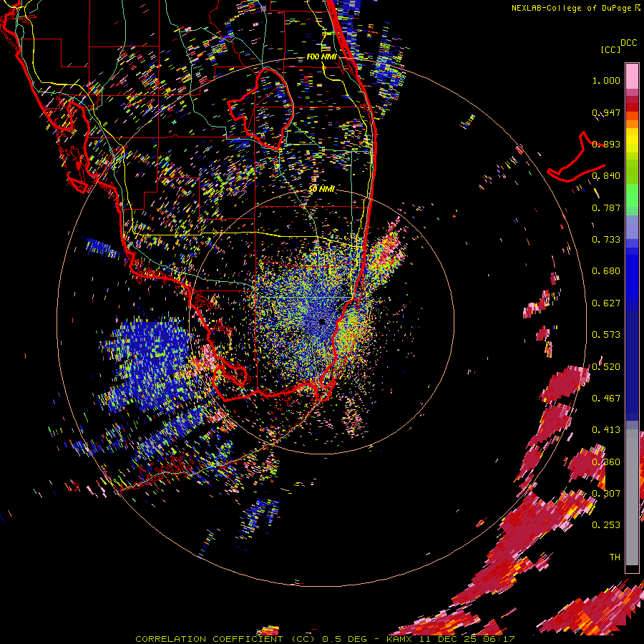Select the 0.253 scale value
The height and width of the screenshot is (644, 644).
[606, 525]
